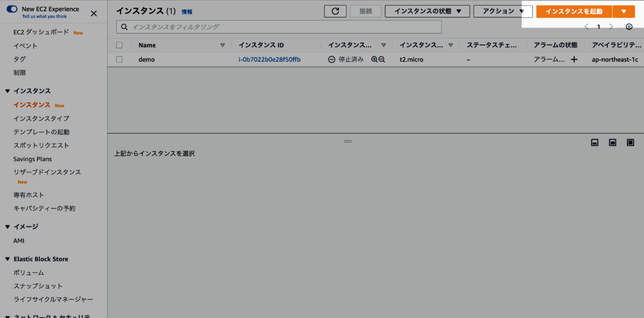Viewport: 644px width, 318px height.
Task: Open the アクション dropdown
Action: (503, 11)
